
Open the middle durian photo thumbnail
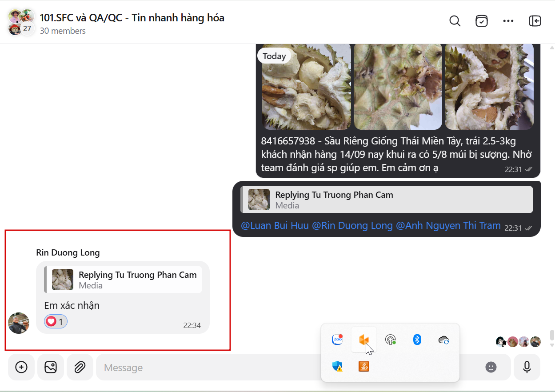(x=398, y=87)
